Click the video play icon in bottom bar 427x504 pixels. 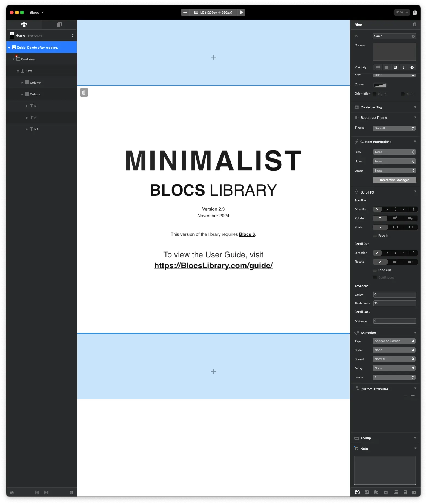click(x=414, y=492)
